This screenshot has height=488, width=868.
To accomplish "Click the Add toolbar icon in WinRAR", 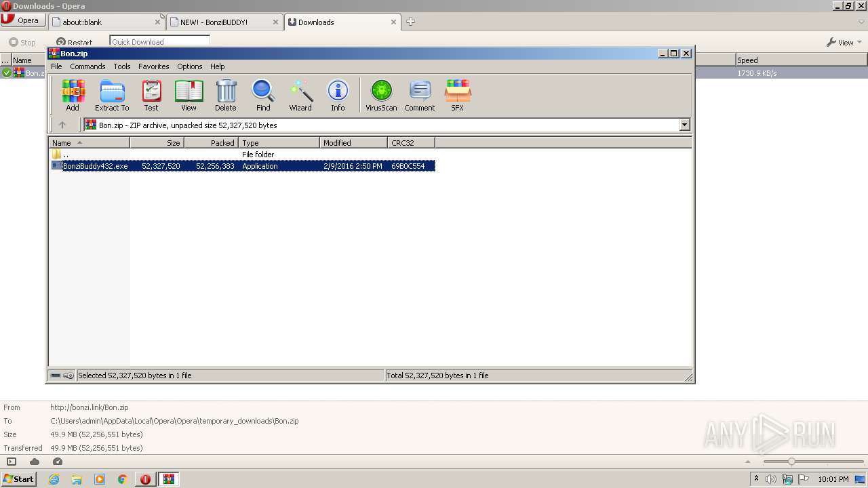I will click(x=73, y=95).
